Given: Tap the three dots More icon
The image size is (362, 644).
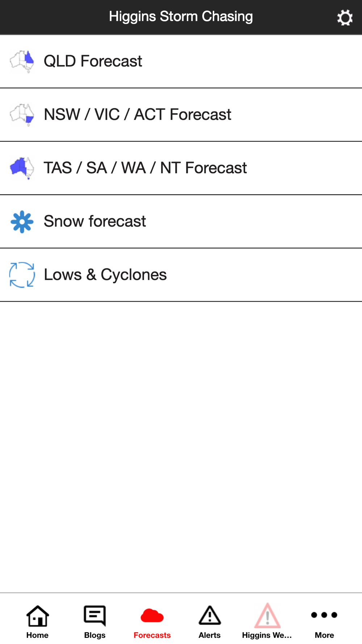Looking at the screenshot, I should (324, 615).
